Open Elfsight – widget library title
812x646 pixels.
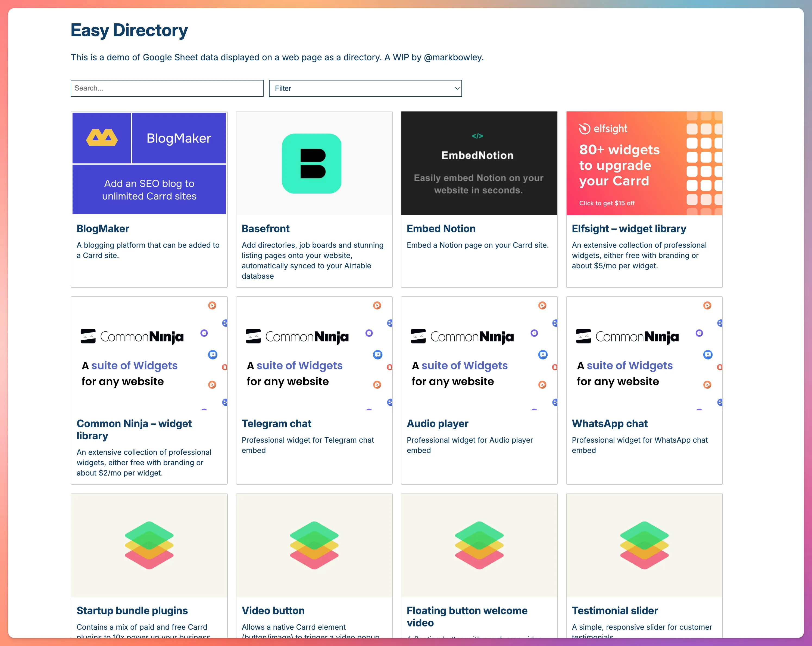click(629, 228)
